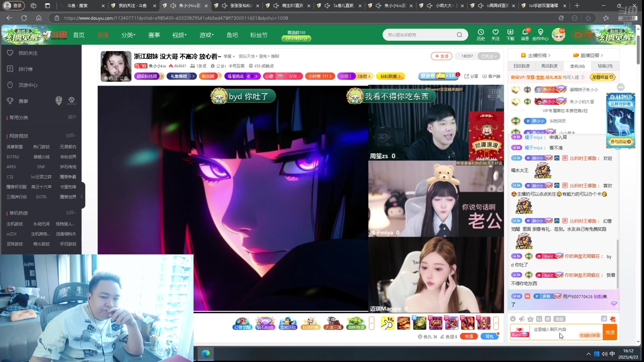Viewport: 644px width, 362px height.
Task: Collapse the floating 森林物语 widget with minus
Action: (x=621, y=87)
